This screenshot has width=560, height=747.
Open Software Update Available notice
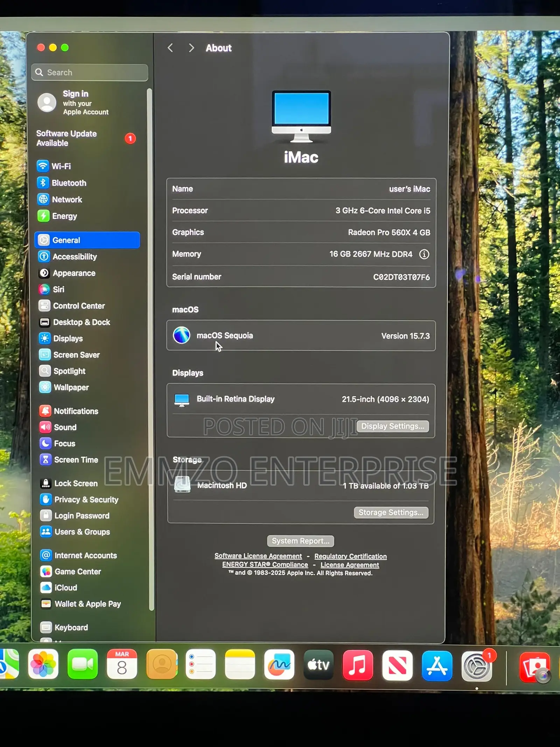(86, 138)
